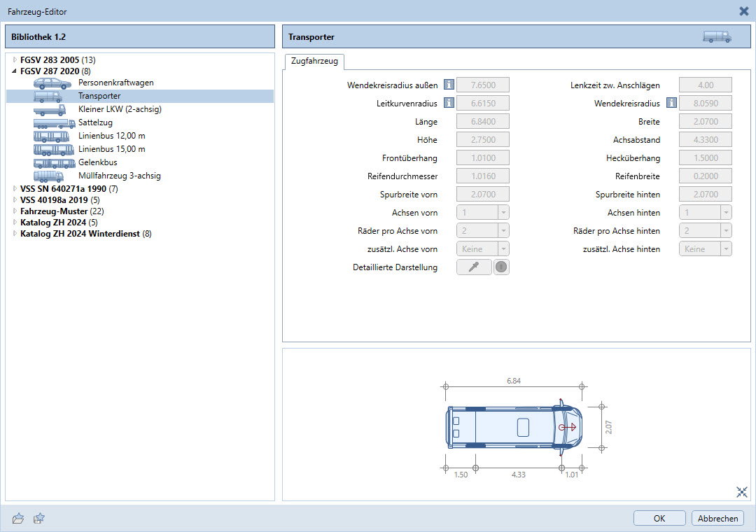756x532 pixels.
Task: Click info icon beside Wendekreisradius außen
Action: [449, 85]
